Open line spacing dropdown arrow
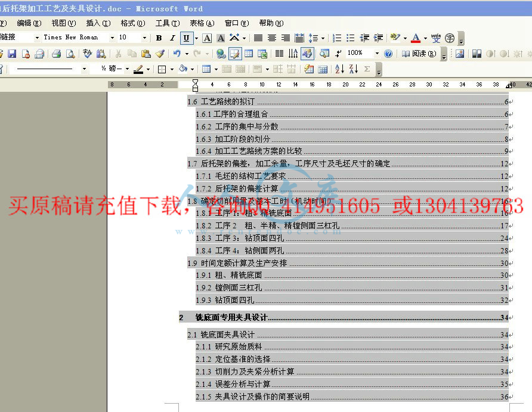This screenshot has width=532, height=412. (323, 38)
